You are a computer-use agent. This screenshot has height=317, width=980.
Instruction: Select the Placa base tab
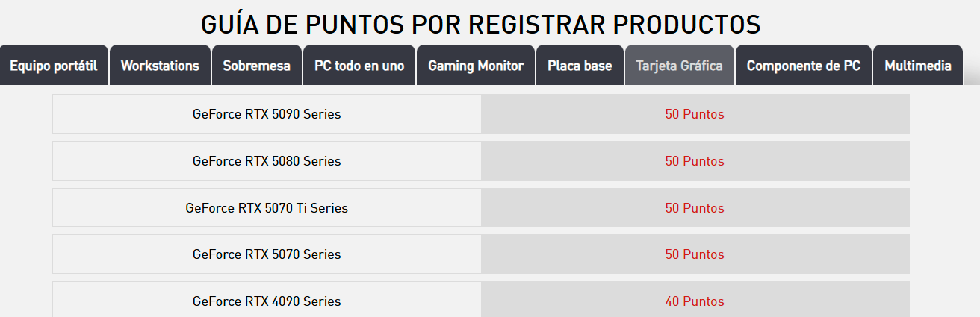[x=580, y=66]
